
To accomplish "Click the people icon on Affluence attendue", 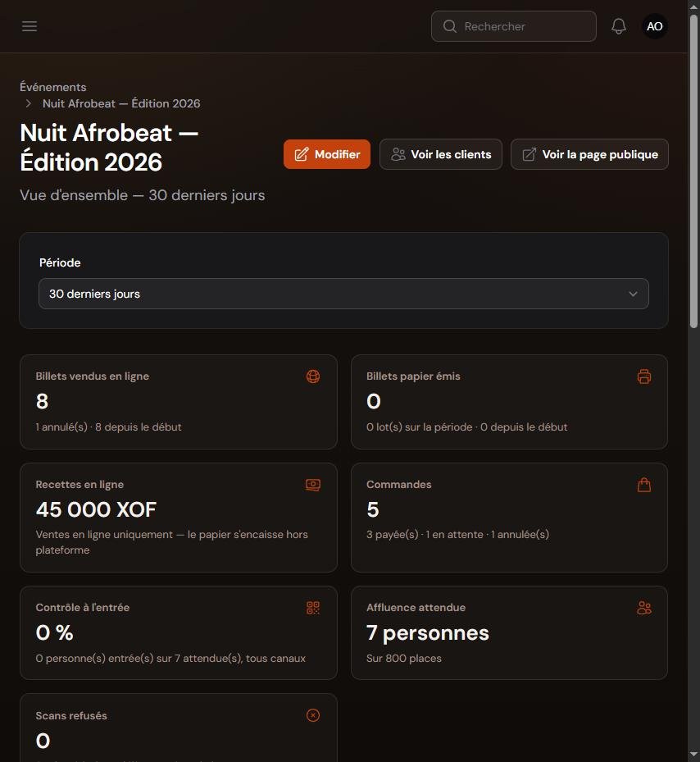I will click(x=644, y=608).
